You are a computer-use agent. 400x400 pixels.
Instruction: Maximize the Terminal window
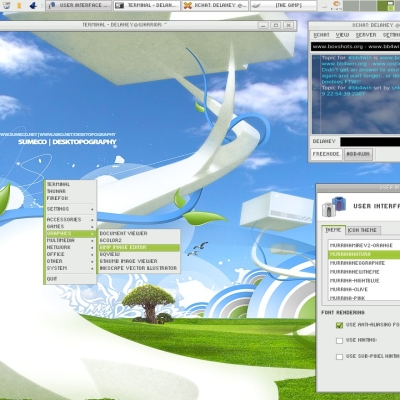pyautogui.click(x=276, y=25)
